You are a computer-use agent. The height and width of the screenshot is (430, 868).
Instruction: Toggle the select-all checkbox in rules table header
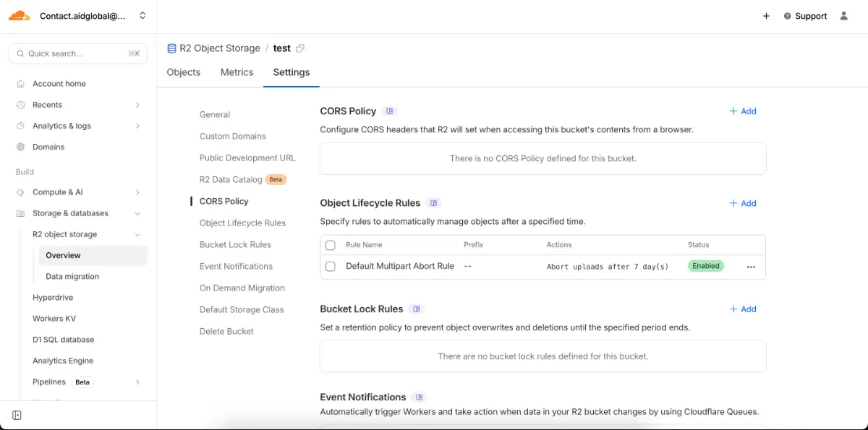[x=331, y=245]
